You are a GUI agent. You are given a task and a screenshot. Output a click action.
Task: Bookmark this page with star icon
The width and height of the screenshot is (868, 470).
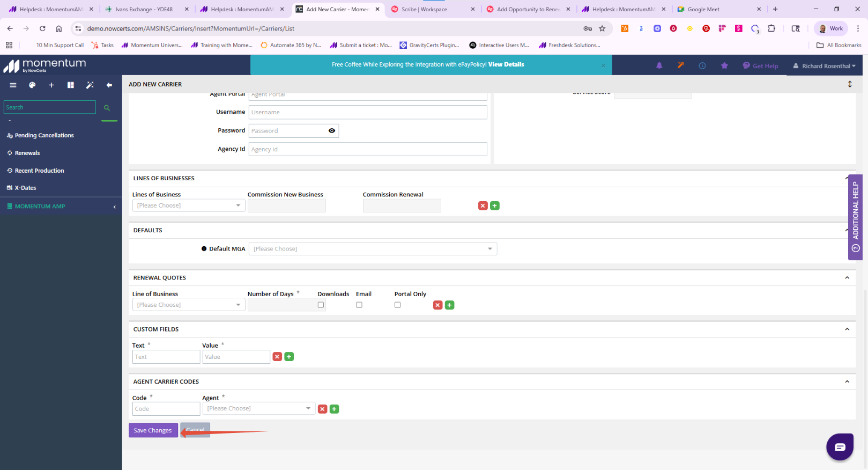602,28
